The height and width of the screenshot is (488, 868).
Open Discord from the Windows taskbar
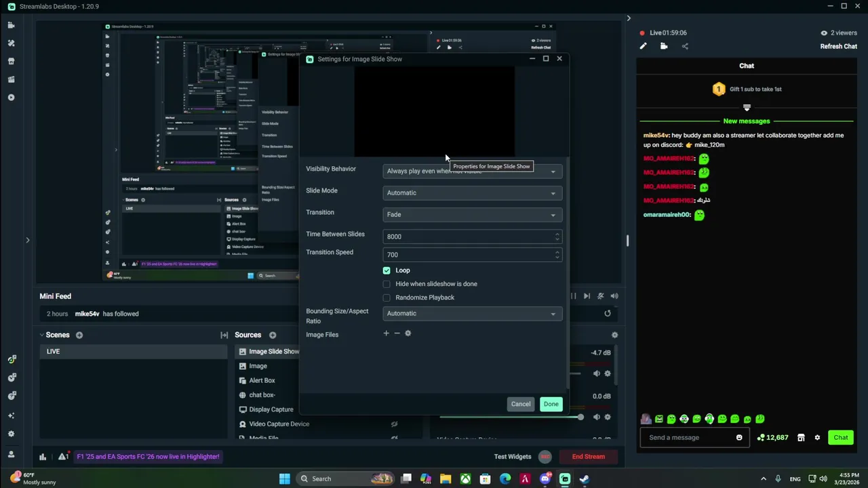click(x=545, y=479)
